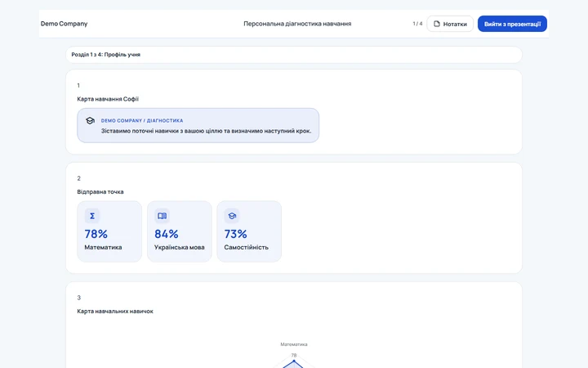Screen dimensions: 588x368
Task: Click the Відправна точка heading
Action: pyautogui.click(x=100, y=192)
